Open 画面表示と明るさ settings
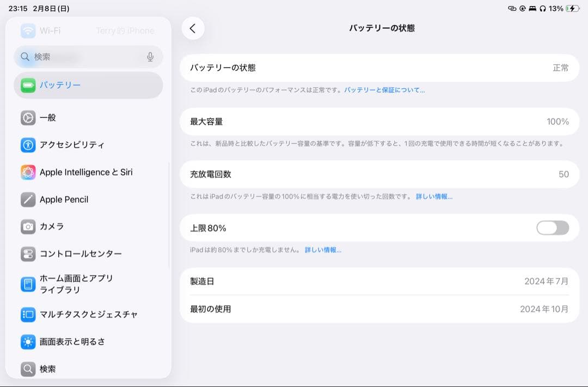The image size is (588, 387). click(79, 342)
